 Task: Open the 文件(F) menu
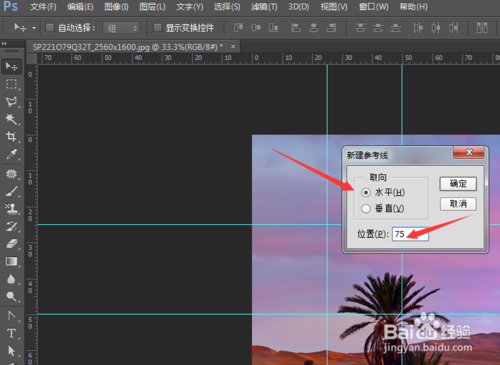click(x=43, y=7)
